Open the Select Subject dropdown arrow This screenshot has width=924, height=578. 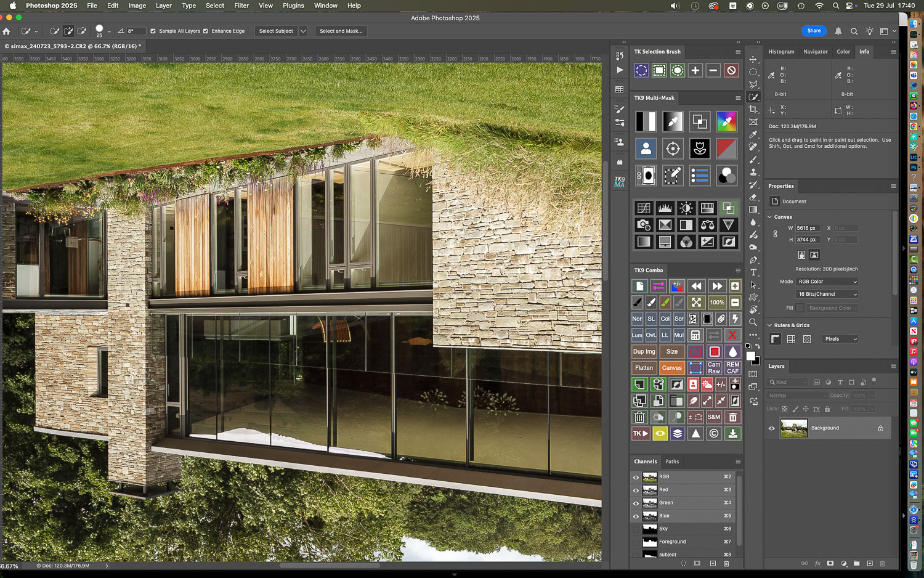tap(303, 31)
